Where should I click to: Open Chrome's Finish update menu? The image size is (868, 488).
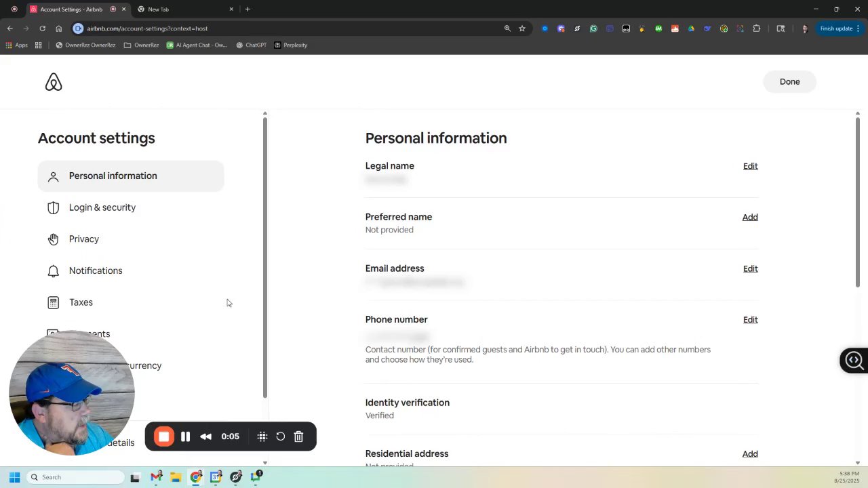coord(840,28)
